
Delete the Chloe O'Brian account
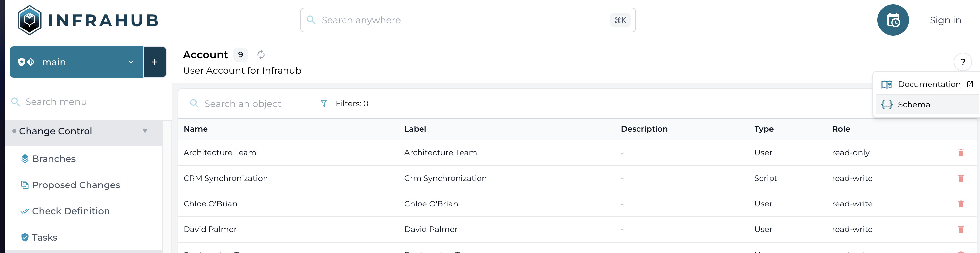(x=961, y=204)
